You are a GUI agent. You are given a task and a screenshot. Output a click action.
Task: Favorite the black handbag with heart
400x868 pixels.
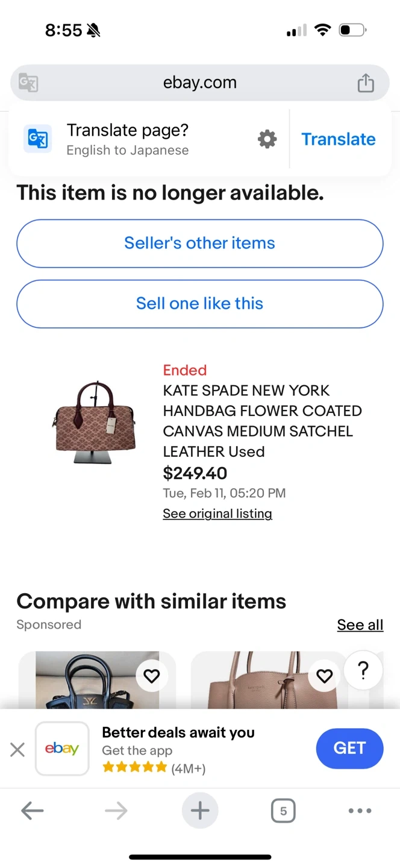[x=152, y=676]
